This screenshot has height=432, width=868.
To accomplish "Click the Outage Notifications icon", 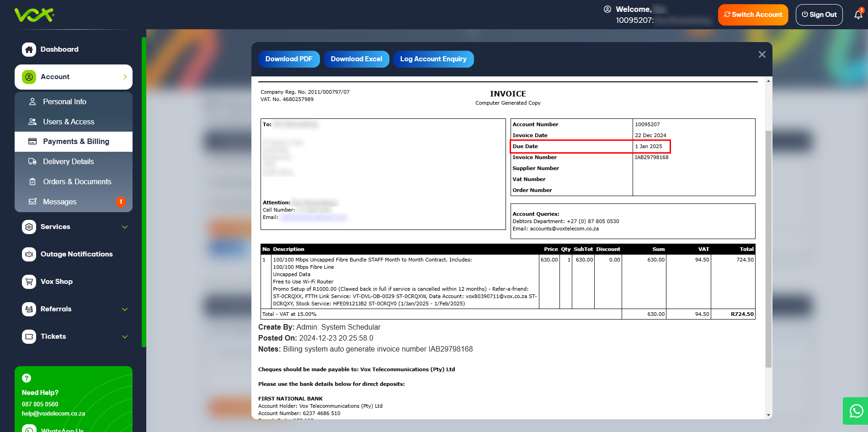I will 29,254.
